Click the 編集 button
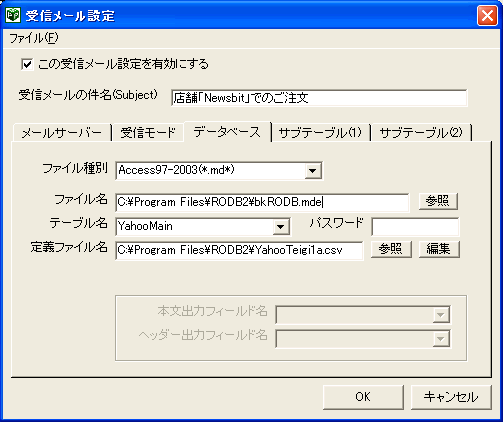The width and height of the screenshot is (503, 422). [x=439, y=249]
